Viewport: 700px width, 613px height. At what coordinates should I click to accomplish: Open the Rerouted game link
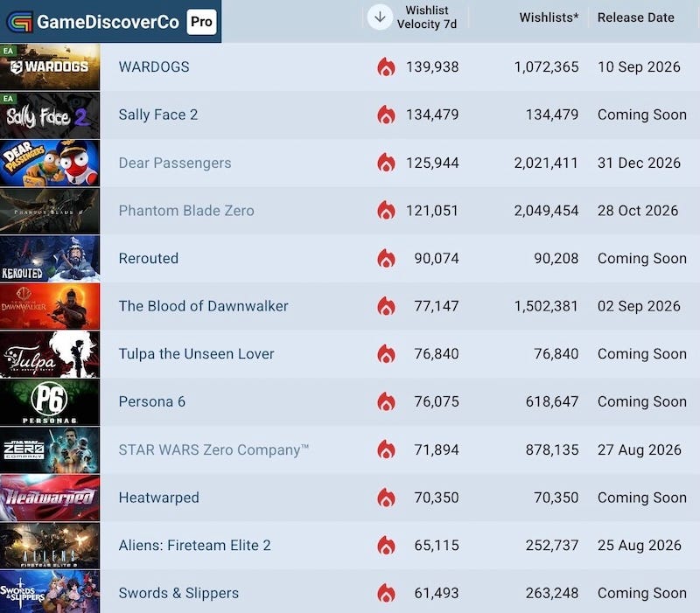(149, 258)
